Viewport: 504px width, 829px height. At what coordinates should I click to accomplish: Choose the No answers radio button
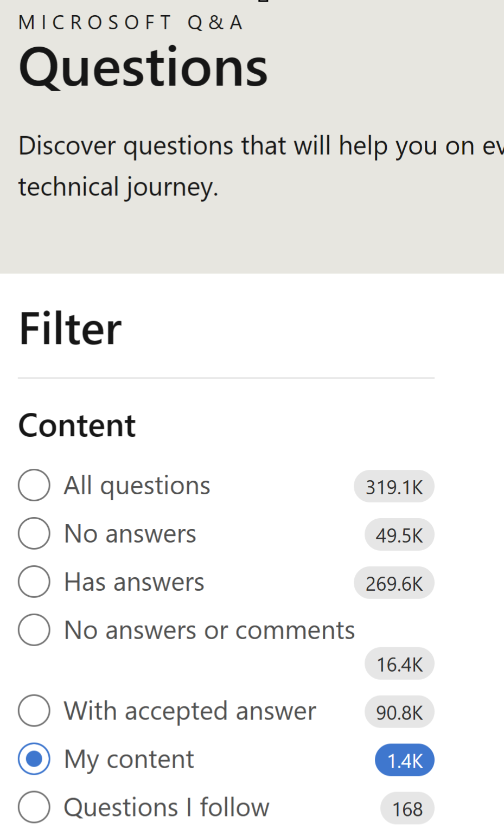(34, 533)
